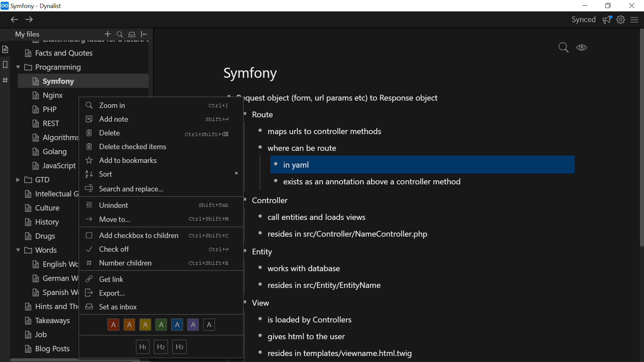This screenshot has height=362, width=644.
Task: Apply H3 heading format
Action: pos(179,347)
